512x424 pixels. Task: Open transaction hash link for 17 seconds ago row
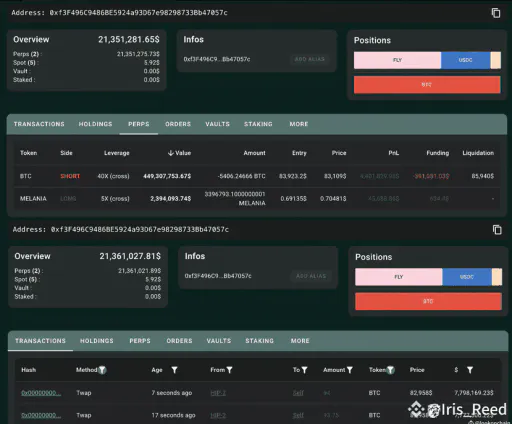41,415
